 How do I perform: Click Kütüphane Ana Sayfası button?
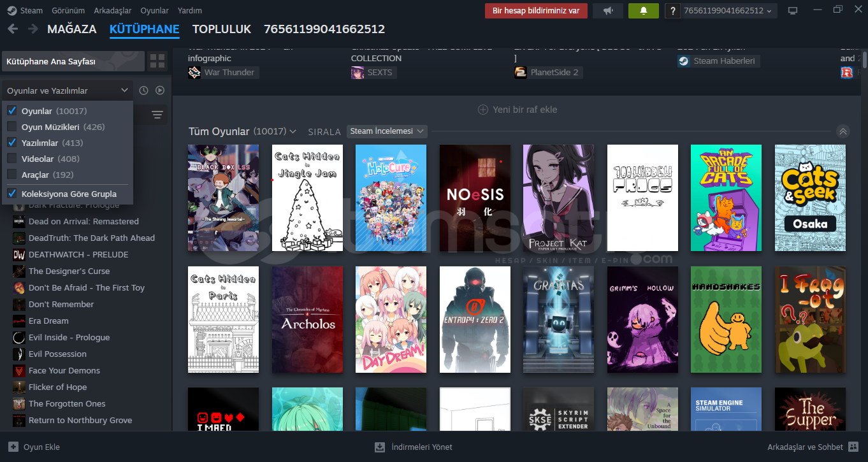pyautogui.click(x=72, y=61)
